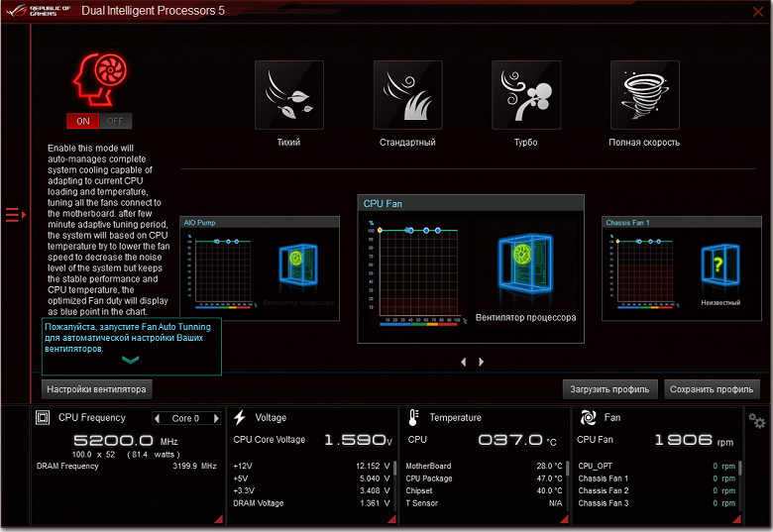Go to next fan card arrow
Screen dimensions: 773x532
tap(482, 362)
